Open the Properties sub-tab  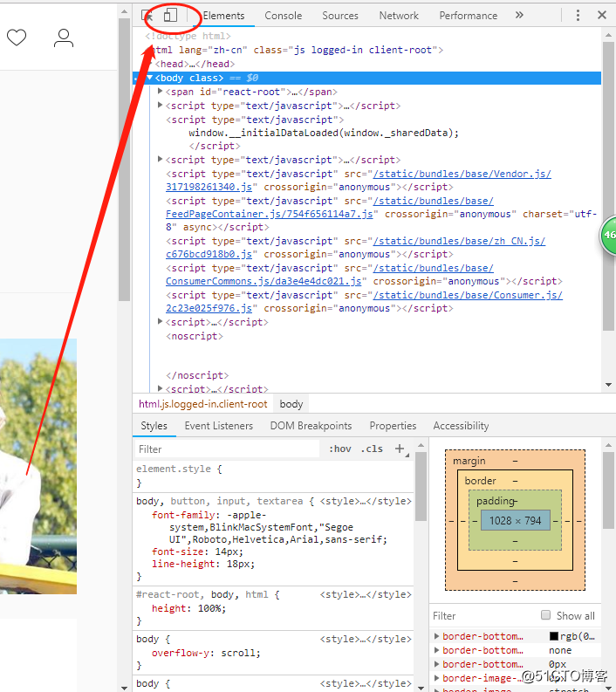(x=394, y=426)
